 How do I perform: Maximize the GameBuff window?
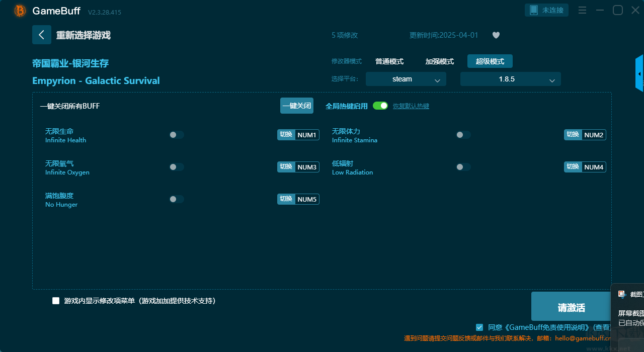pyautogui.click(x=618, y=10)
